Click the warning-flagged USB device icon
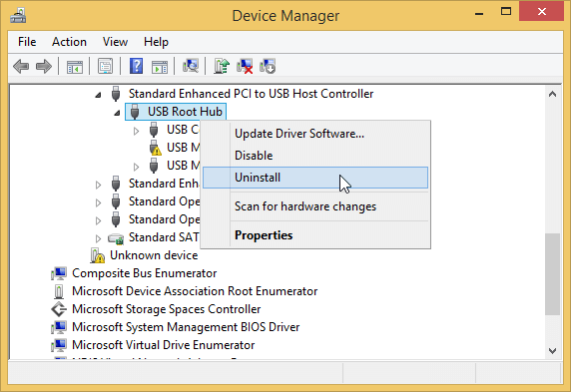The width and height of the screenshot is (571, 392). tap(155, 148)
